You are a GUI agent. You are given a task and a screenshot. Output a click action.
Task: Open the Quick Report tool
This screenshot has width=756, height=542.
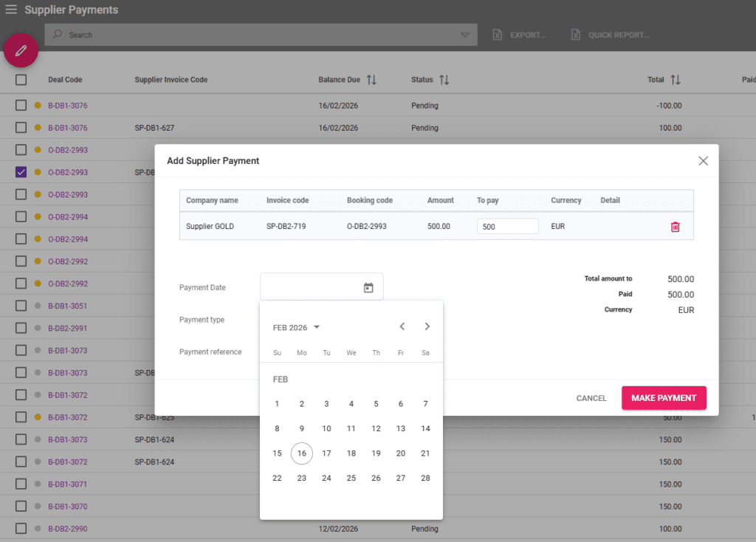point(575,34)
